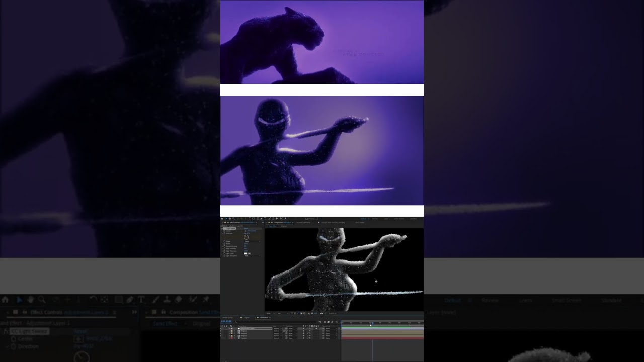644x362 pixels.
Task: Toggle the Width property stopwatch
Action: point(224,244)
